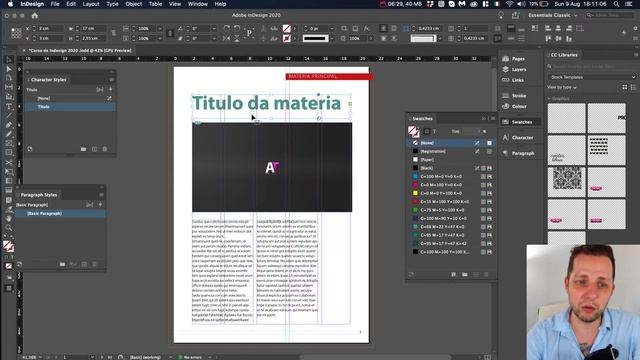This screenshot has height=360, width=640.
Task: Open the Essentials Classic workspace dropdown
Action: [x=553, y=15]
